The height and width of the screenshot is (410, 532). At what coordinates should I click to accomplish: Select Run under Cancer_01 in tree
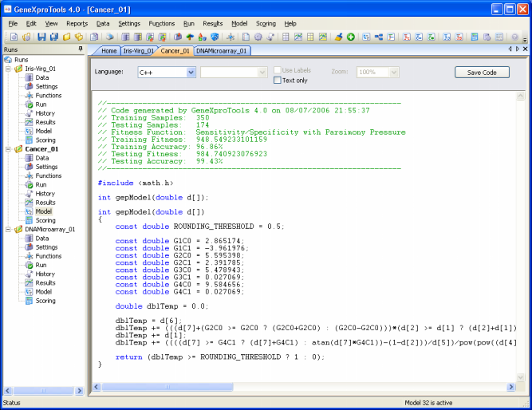click(41, 185)
